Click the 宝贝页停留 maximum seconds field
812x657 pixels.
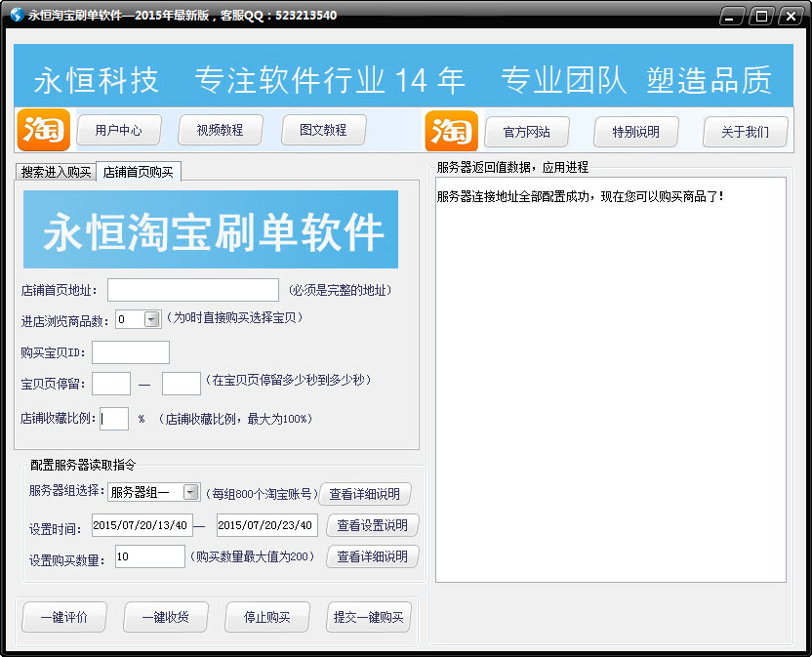(182, 384)
